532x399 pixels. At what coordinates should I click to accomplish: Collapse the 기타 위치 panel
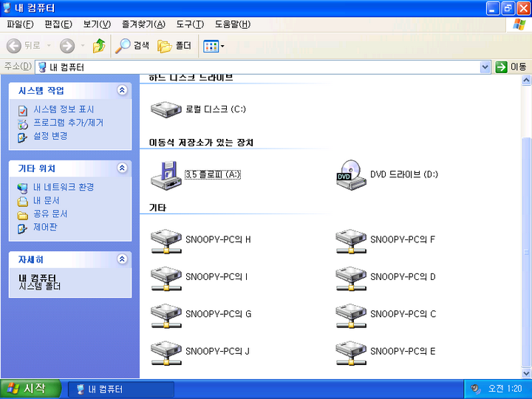pos(122,168)
